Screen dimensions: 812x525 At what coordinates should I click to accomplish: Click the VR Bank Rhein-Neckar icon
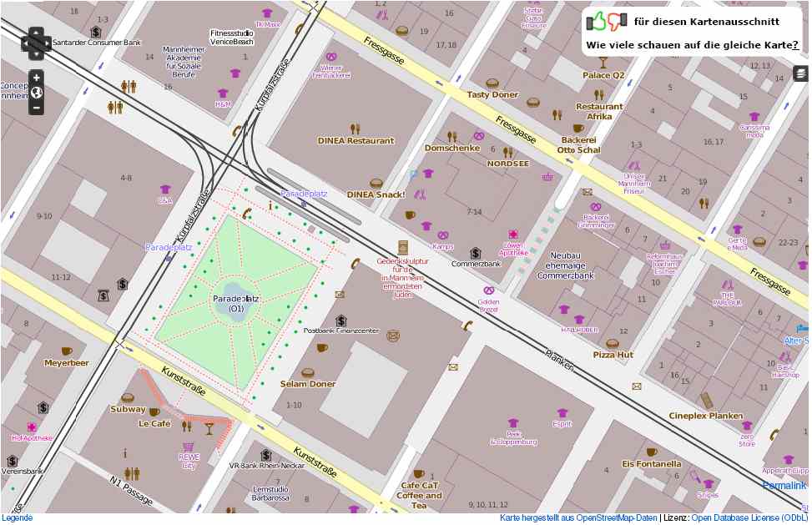266,455
